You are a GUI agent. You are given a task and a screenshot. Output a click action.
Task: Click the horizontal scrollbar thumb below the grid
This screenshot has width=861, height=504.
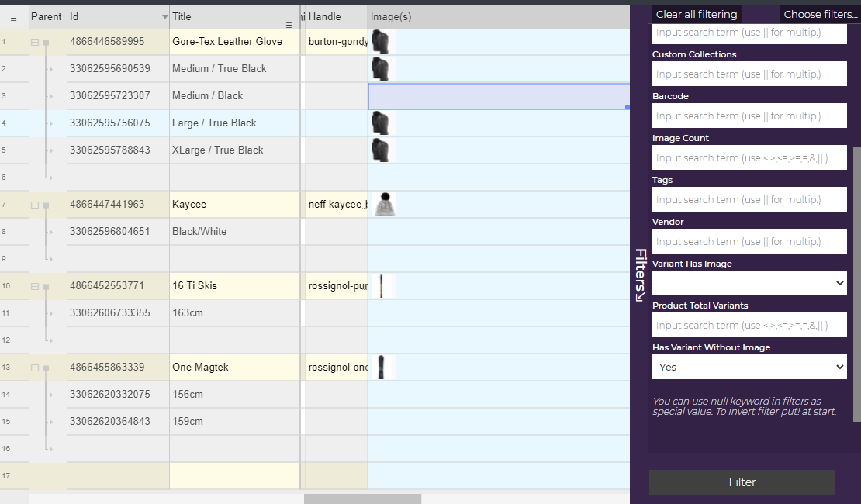362,499
